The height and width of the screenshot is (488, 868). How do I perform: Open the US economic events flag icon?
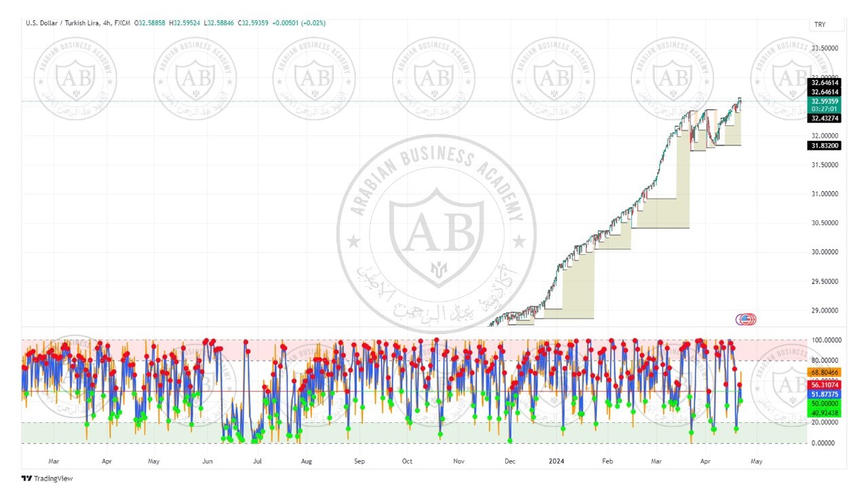click(746, 319)
